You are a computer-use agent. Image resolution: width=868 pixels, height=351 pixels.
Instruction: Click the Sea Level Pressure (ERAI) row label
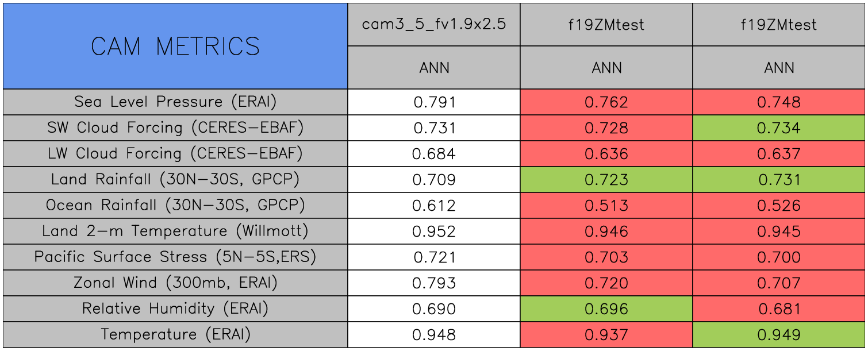[175, 102]
